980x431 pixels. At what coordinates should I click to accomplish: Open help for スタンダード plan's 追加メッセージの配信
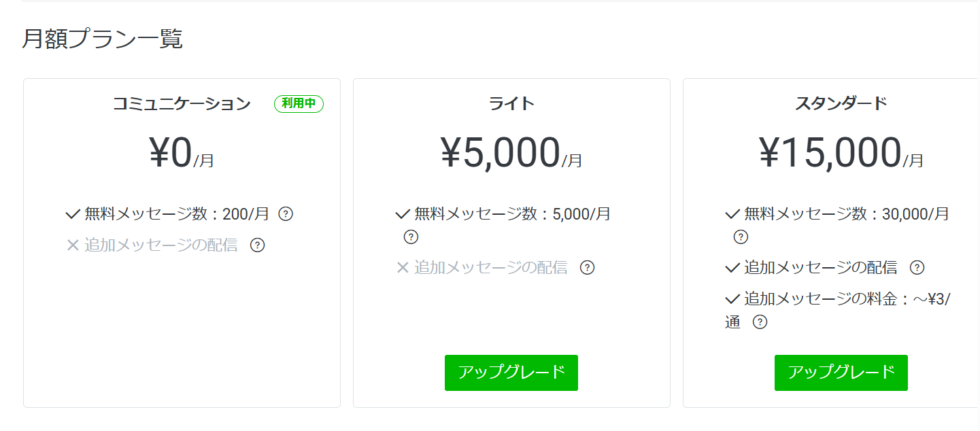tap(917, 268)
